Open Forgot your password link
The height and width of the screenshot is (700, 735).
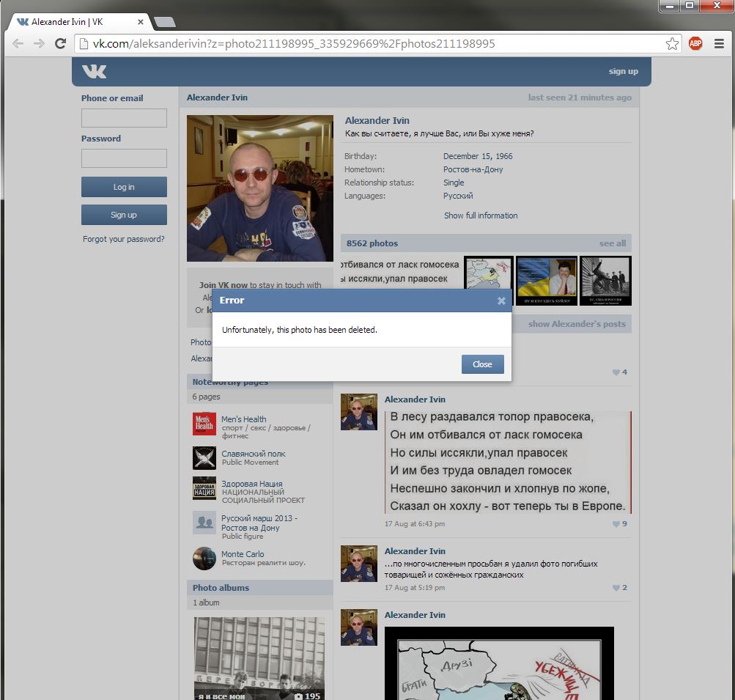click(x=124, y=239)
